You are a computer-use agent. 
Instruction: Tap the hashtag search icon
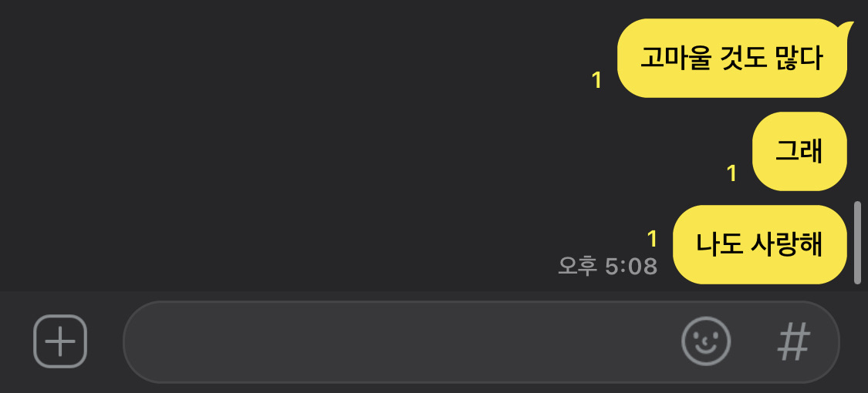pos(794,341)
